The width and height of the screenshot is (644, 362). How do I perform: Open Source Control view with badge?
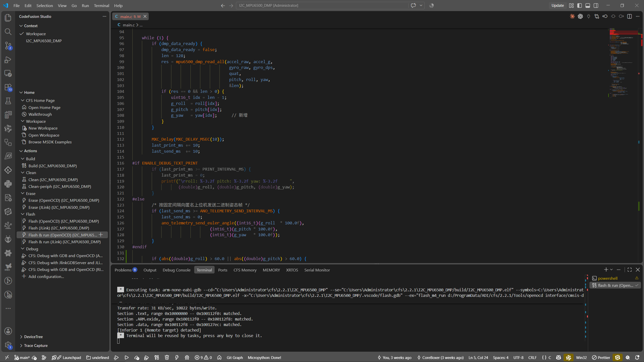point(8,46)
